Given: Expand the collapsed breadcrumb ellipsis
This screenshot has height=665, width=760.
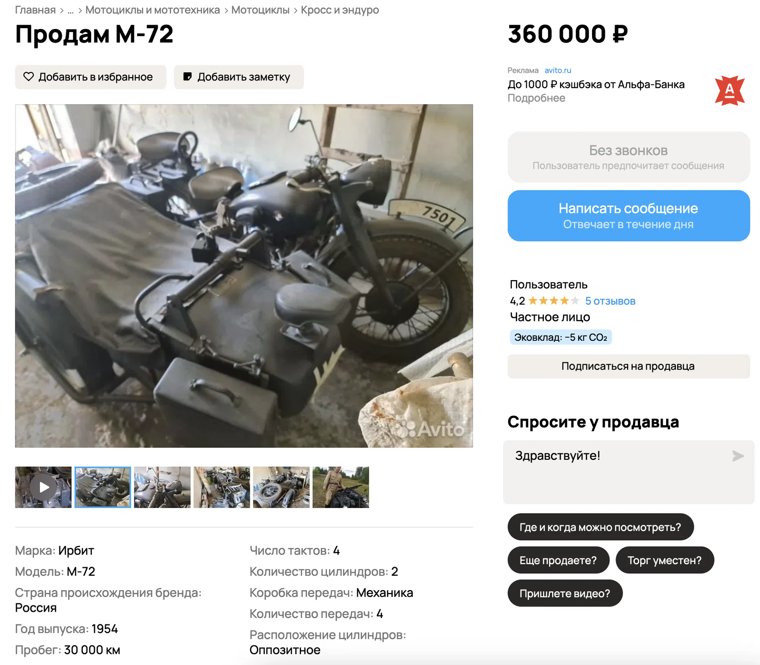Looking at the screenshot, I should click(x=71, y=10).
